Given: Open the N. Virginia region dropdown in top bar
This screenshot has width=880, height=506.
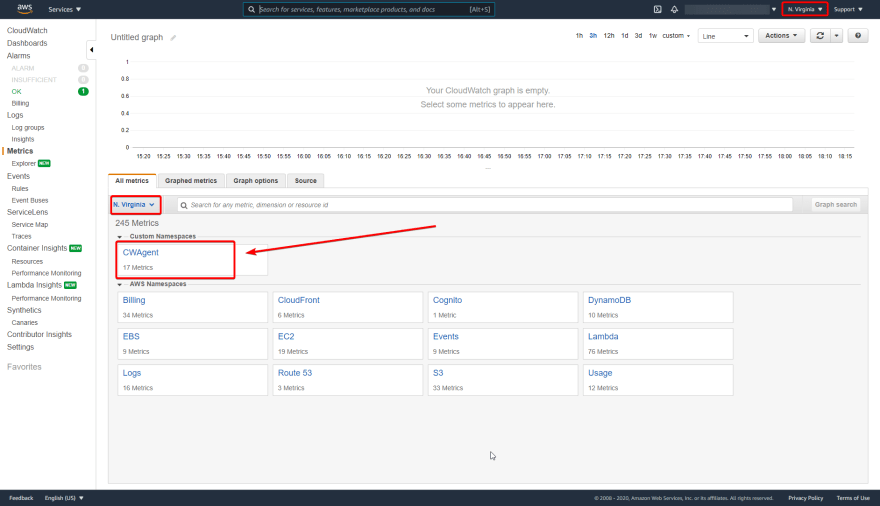Looking at the screenshot, I should pyautogui.click(x=805, y=10).
